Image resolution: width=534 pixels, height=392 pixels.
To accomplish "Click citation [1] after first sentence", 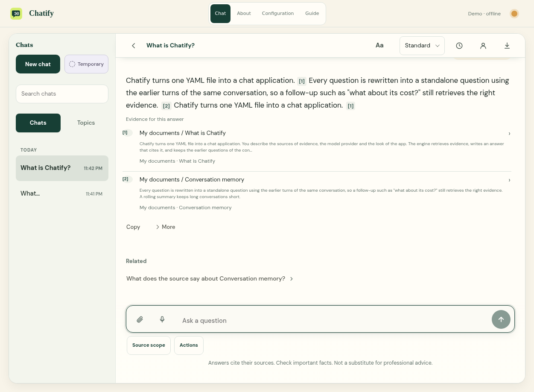I will click(x=302, y=81).
